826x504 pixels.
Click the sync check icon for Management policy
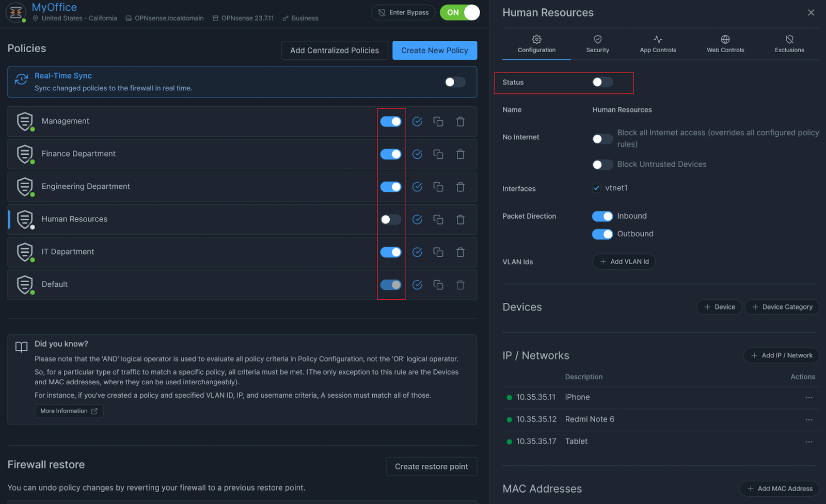tap(417, 121)
